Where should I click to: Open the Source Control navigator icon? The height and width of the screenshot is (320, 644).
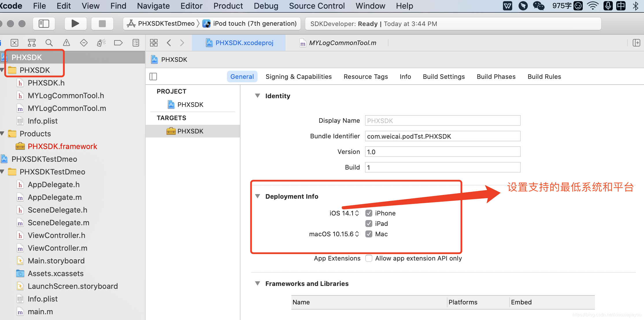(14, 43)
